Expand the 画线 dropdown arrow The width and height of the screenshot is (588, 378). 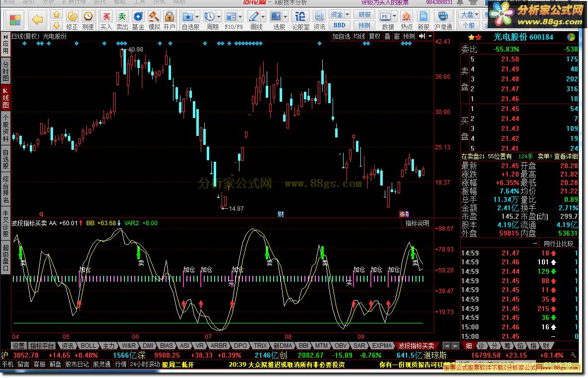tap(263, 16)
